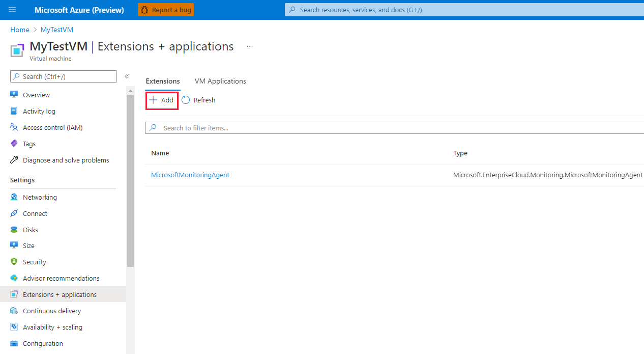Click the purple Tags icon

[x=14, y=144]
